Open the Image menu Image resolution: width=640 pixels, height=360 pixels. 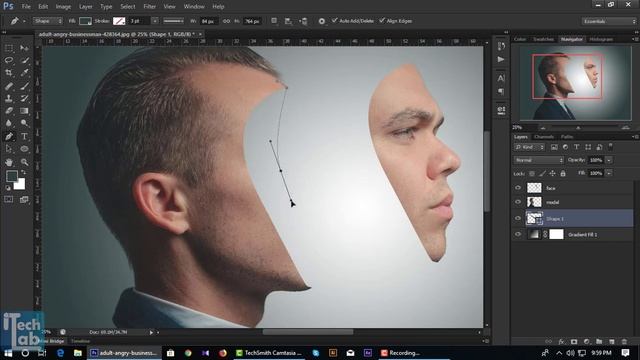(x=63, y=7)
